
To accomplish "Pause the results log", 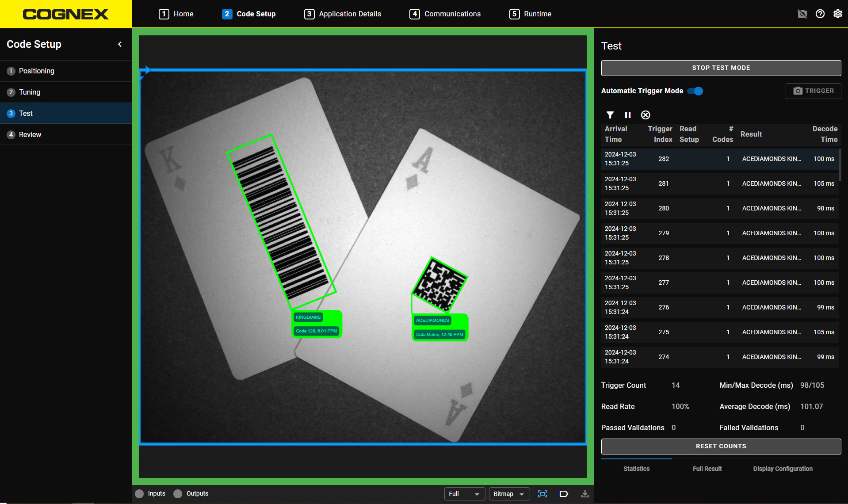I will [x=627, y=115].
